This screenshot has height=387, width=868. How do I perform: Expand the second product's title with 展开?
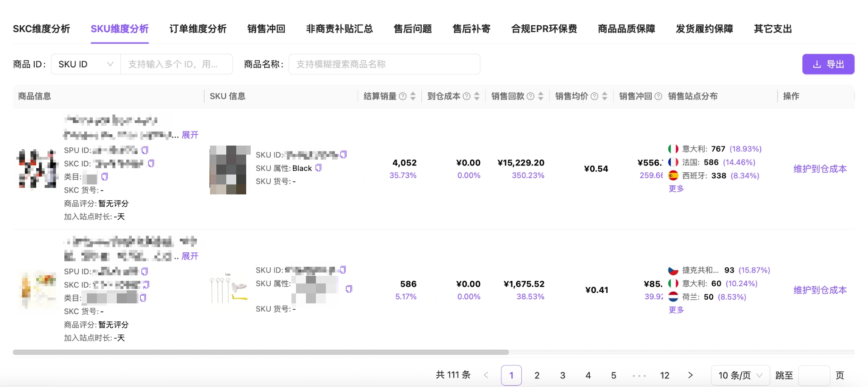190,256
